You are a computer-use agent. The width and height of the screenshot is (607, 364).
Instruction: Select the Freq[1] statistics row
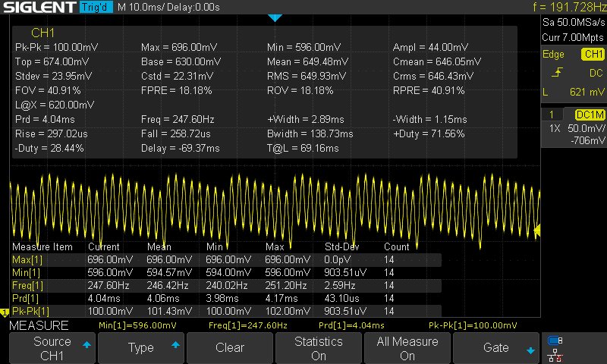click(226, 285)
